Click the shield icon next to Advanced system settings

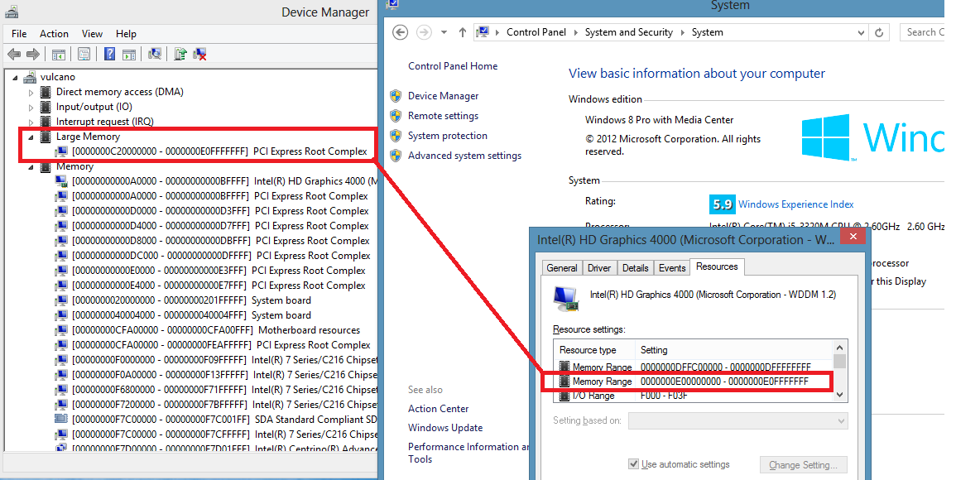click(396, 156)
